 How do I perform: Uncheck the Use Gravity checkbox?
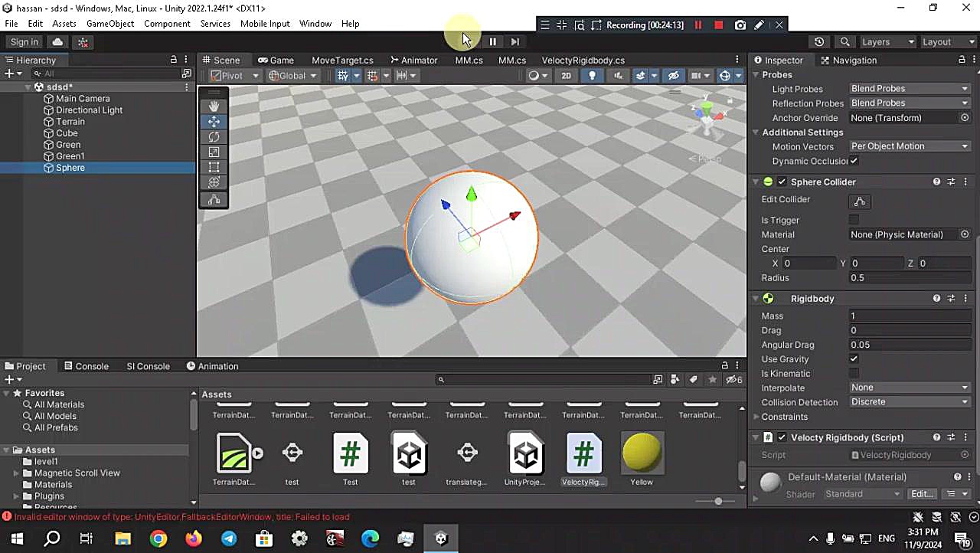pyautogui.click(x=854, y=359)
